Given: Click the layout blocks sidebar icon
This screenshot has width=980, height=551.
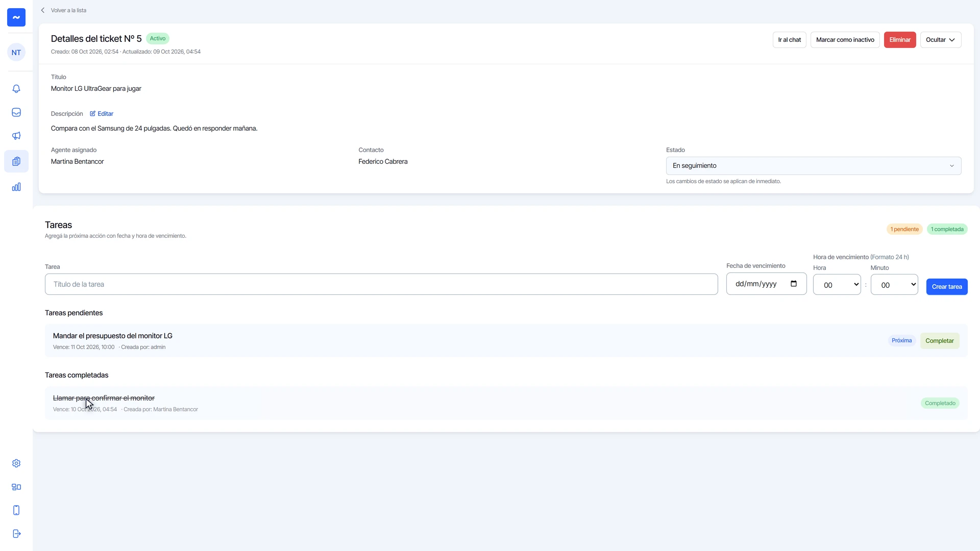Looking at the screenshot, I should point(16,487).
